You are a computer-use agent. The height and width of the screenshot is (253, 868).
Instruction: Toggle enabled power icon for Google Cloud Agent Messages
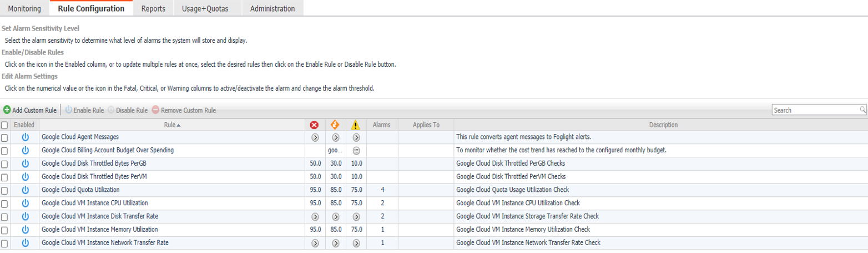[25, 137]
